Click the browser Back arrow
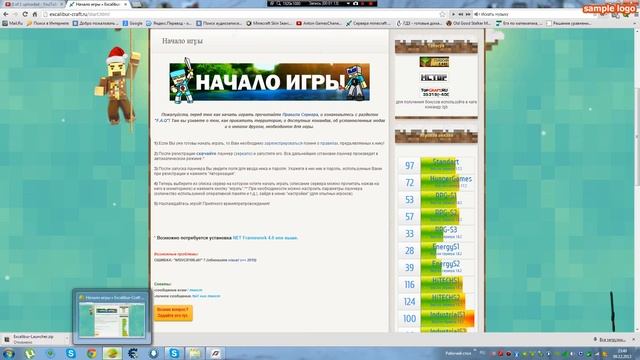This screenshot has width=640, height=360. click(x=6, y=14)
